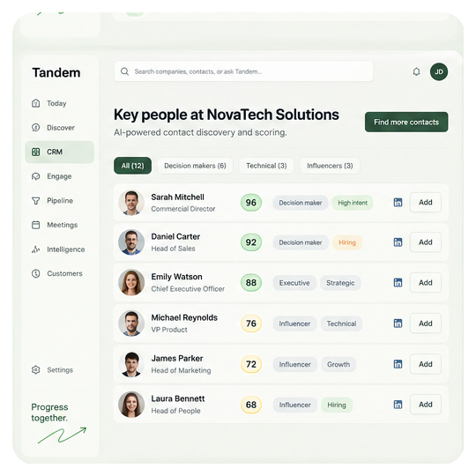
Task: Add Daniel Carter to contacts
Action: click(425, 242)
